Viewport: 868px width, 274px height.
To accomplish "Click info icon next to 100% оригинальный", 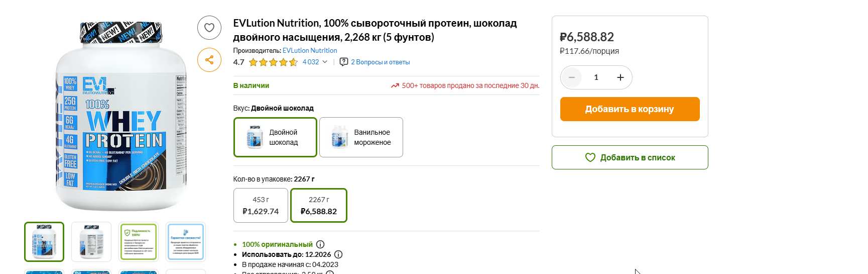I will pos(320,244).
